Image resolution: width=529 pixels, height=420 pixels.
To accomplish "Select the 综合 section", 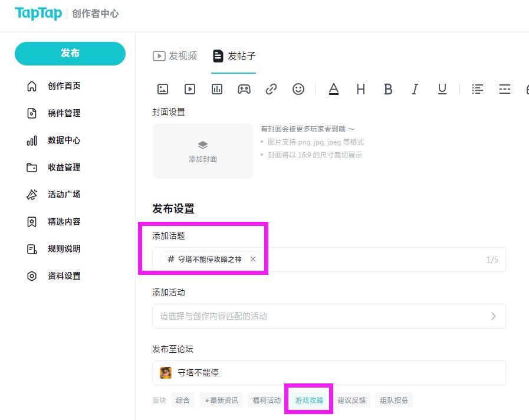I will (182, 401).
